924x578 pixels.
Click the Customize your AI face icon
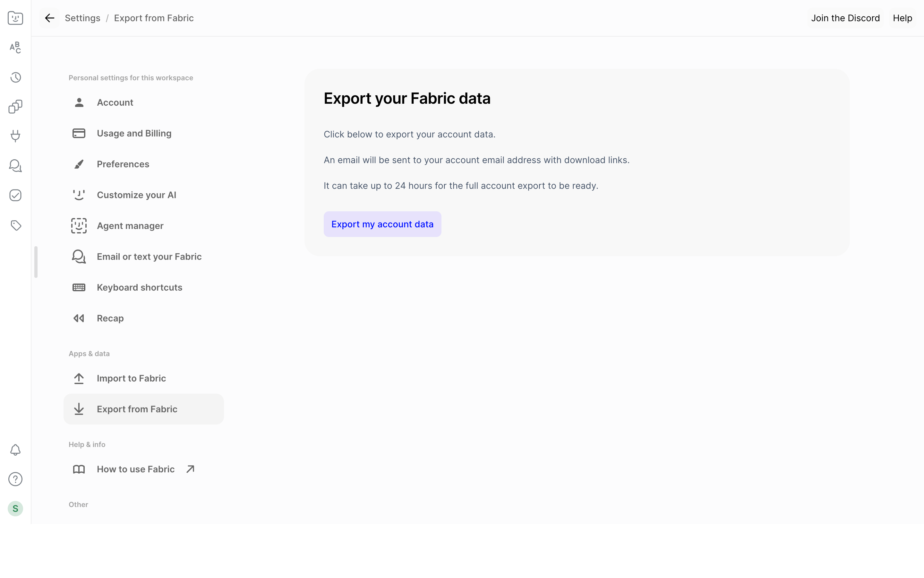79,195
